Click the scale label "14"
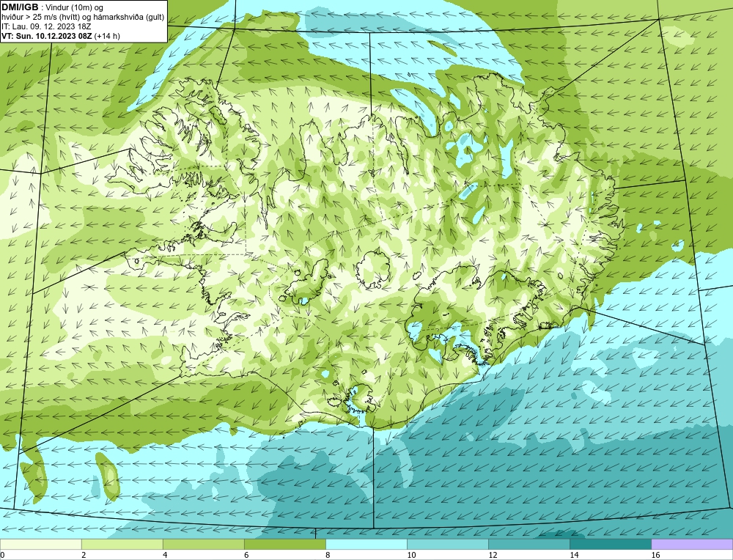The height and width of the screenshot is (560, 733). pyautogui.click(x=574, y=555)
